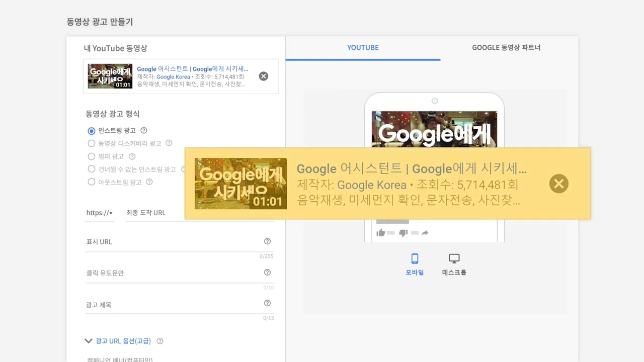Click the thumbs-up icon in phone preview
The width and height of the screenshot is (644, 362).
381,233
